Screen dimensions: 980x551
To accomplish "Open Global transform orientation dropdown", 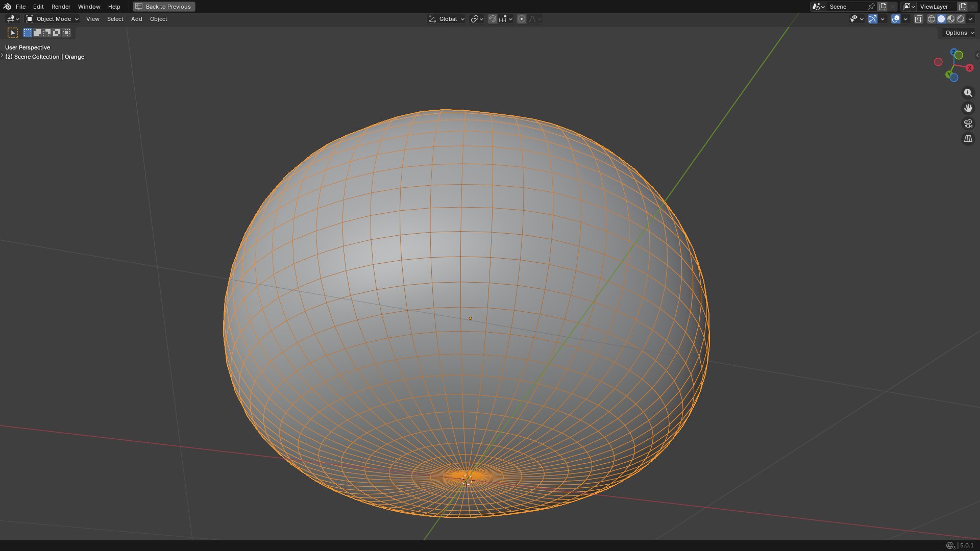I will 447,19.
